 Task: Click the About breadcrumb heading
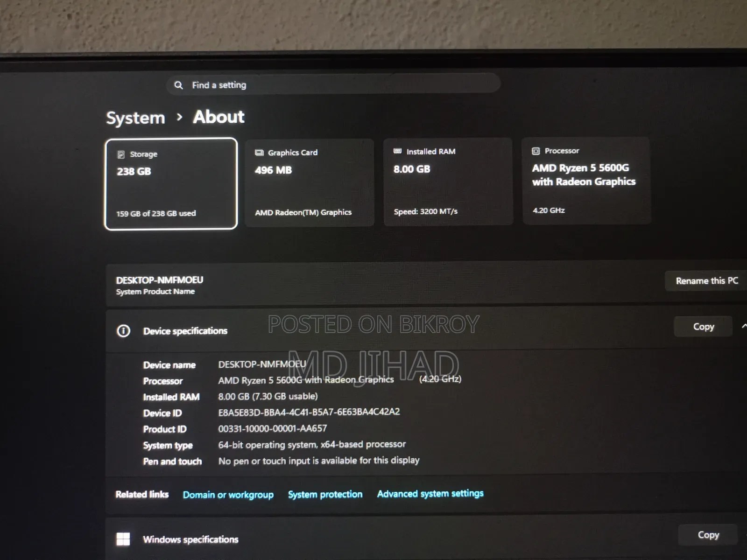point(218,117)
